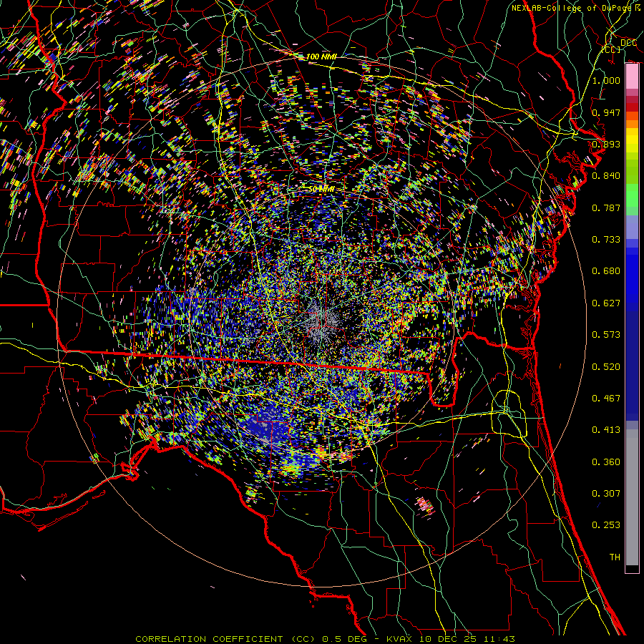Click the '0.467' legend value

606,399
